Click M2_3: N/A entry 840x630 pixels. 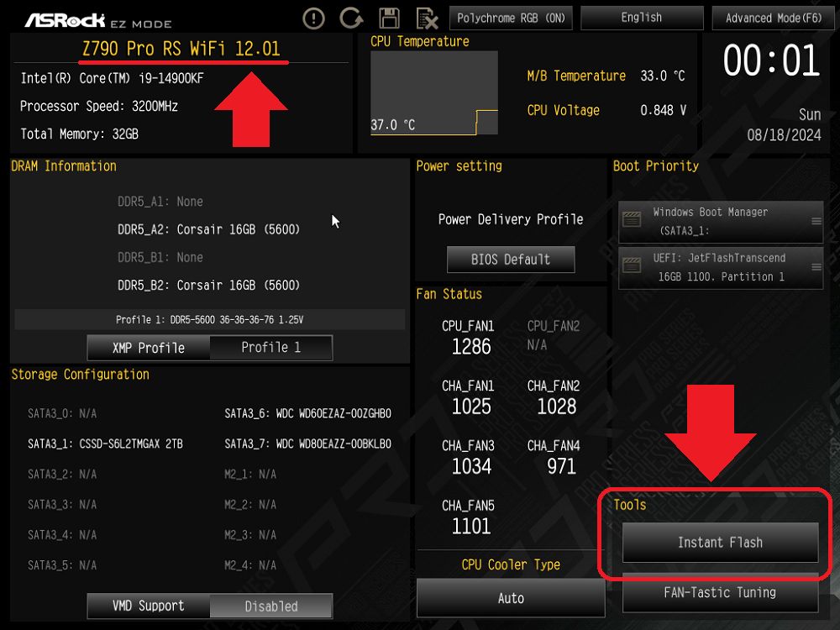pos(250,535)
